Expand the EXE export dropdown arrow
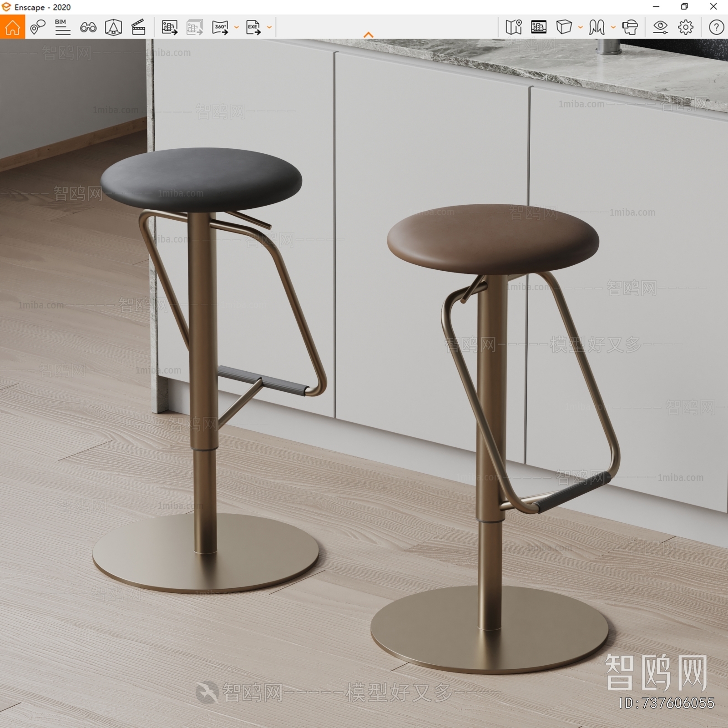The width and height of the screenshot is (728, 728). coord(269,27)
